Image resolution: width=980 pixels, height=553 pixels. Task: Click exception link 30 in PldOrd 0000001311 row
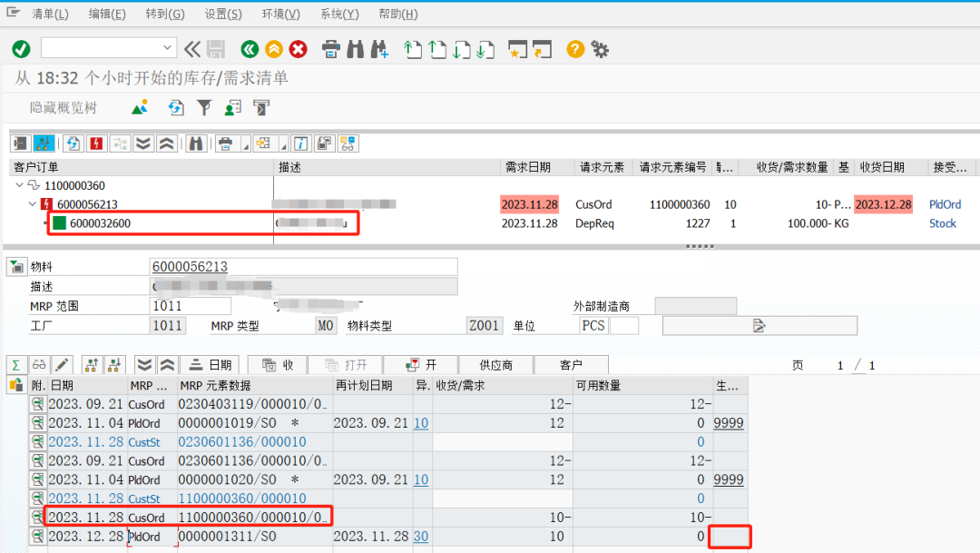421,536
